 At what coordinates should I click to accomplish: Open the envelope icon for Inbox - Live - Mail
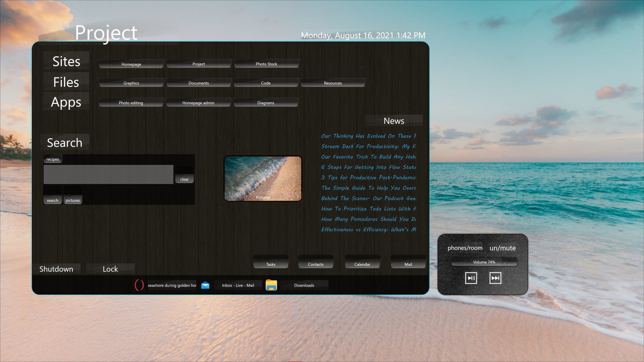click(205, 285)
